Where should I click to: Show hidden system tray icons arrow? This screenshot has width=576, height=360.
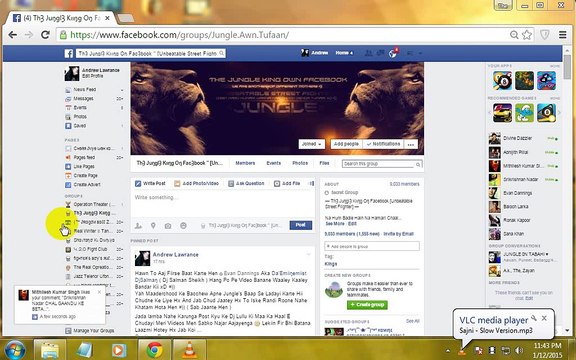tap(448, 350)
